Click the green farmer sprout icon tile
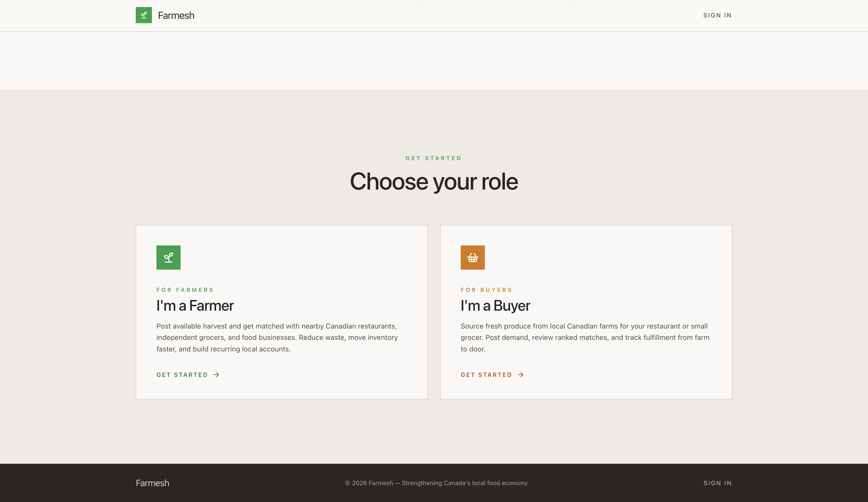Image resolution: width=868 pixels, height=502 pixels. point(168,258)
